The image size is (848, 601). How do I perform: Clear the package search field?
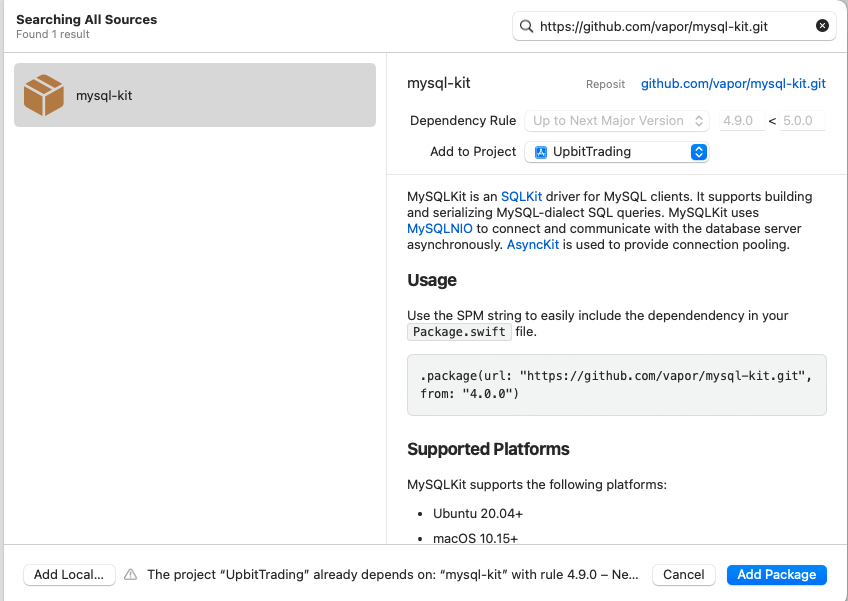tap(822, 26)
